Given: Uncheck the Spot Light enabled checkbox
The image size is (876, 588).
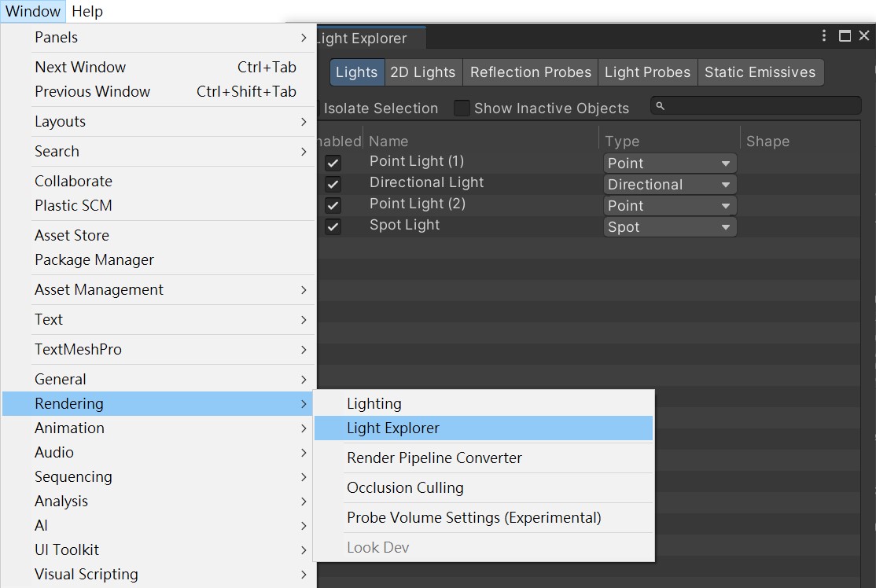Looking at the screenshot, I should pyautogui.click(x=333, y=226).
